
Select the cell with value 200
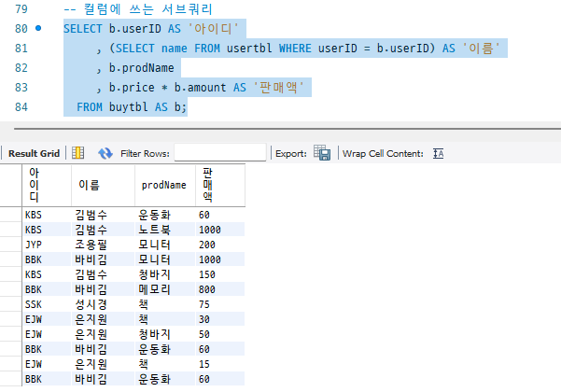point(220,245)
